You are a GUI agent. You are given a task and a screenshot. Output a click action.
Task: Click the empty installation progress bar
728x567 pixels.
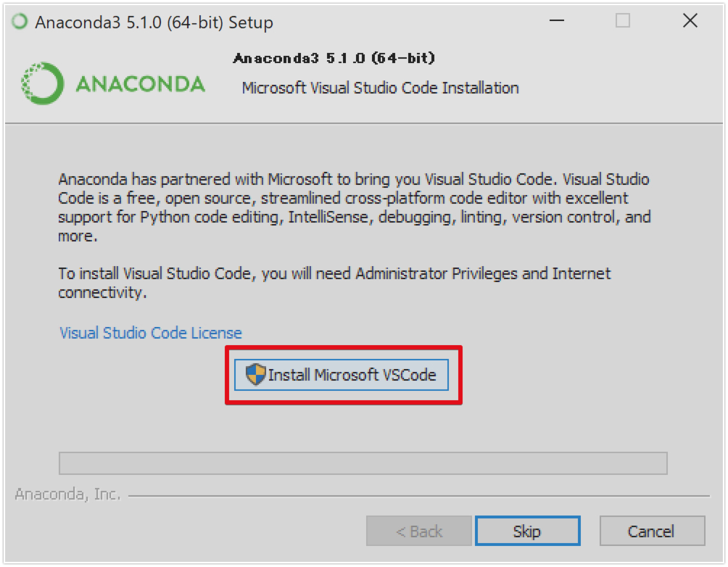[x=363, y=463]
